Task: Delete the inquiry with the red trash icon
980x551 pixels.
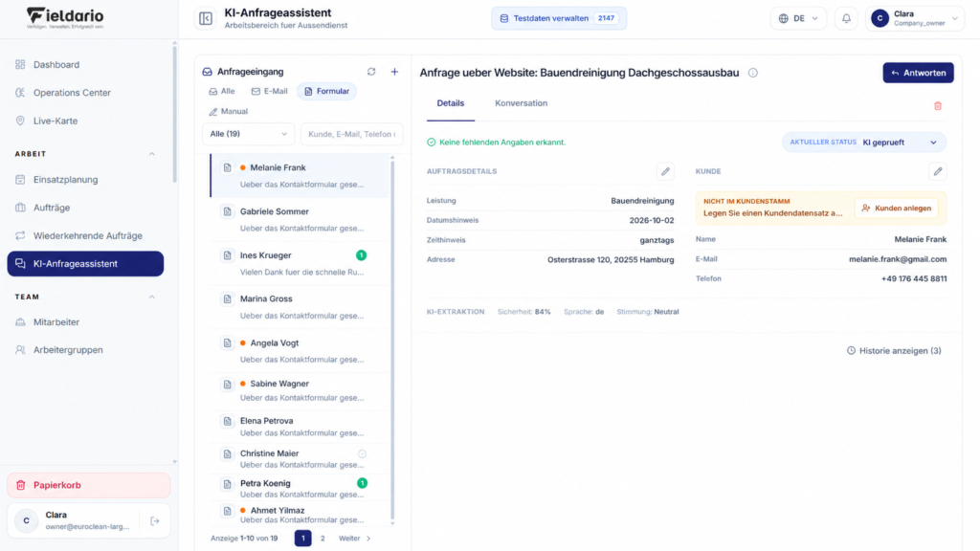Action: (x=938, y=106)
